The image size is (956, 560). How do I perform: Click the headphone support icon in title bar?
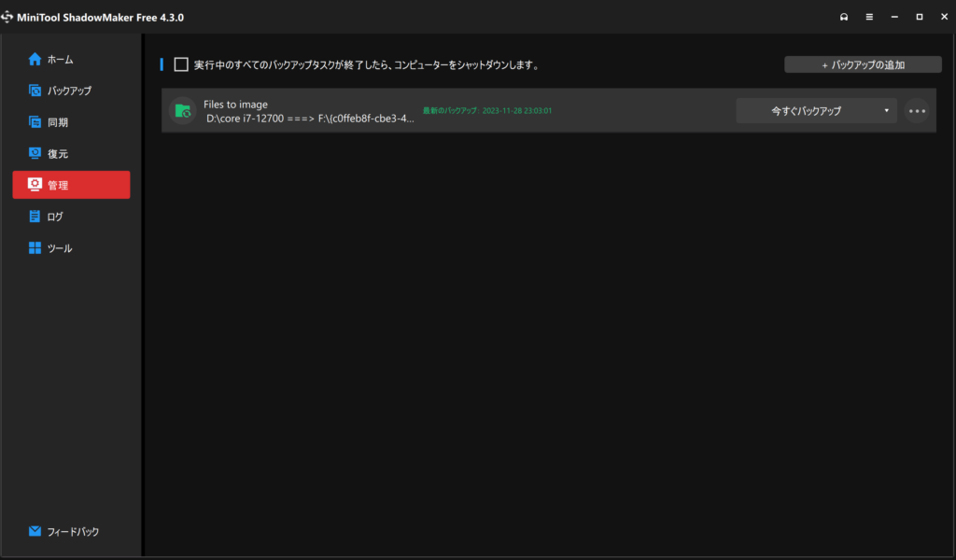click(844, 17)
